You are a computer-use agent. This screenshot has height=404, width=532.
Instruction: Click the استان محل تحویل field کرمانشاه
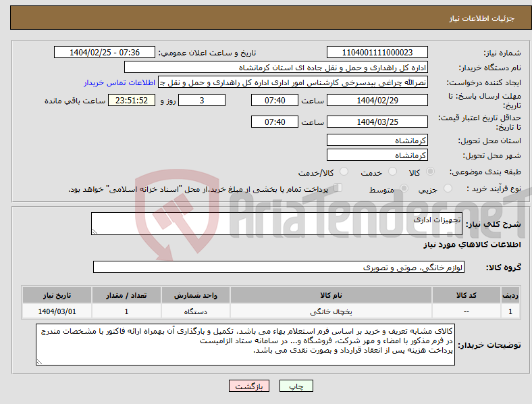click(377, 140)
